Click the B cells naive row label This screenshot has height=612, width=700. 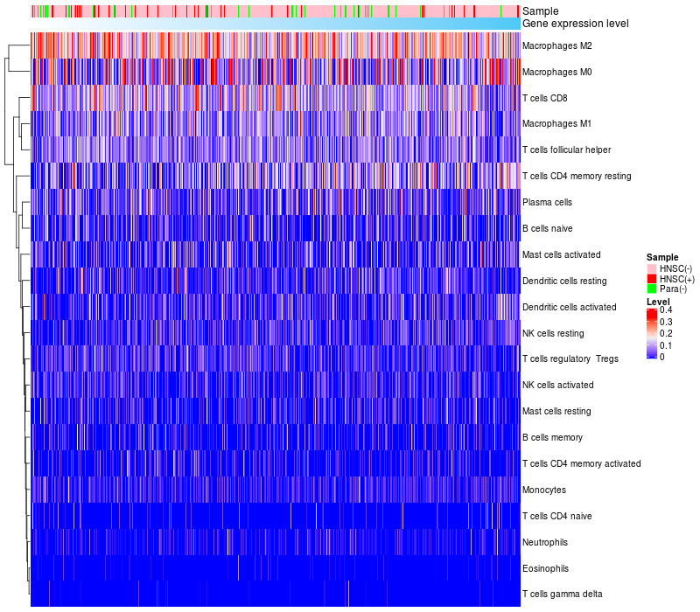546,228
